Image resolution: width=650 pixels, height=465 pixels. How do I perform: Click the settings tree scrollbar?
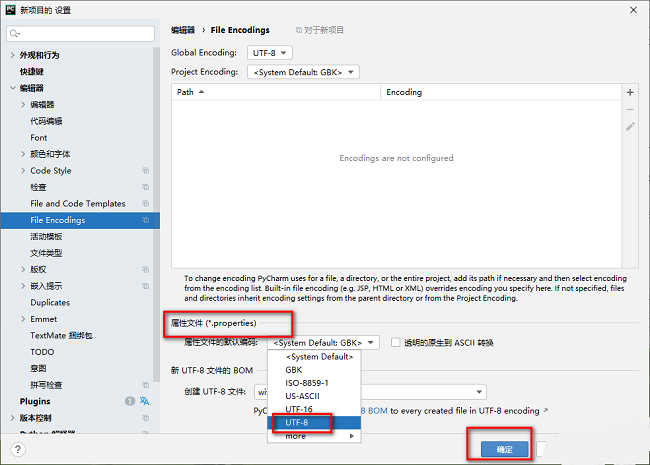pos(156,216)
